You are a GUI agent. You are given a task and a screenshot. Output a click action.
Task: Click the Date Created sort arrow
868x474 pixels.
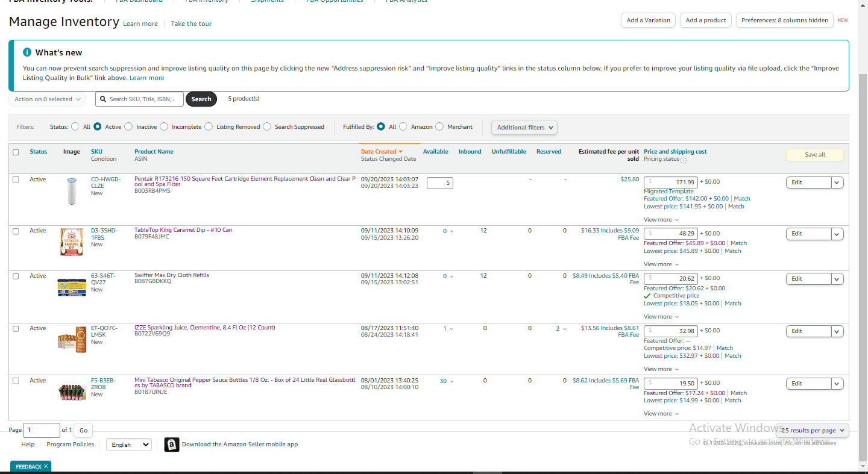click(400, 152)
